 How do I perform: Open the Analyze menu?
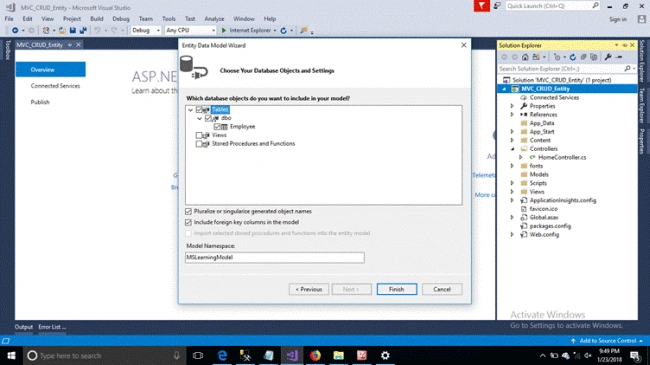click(214, 19)
